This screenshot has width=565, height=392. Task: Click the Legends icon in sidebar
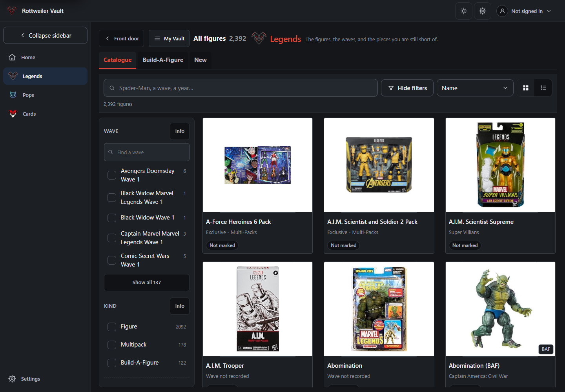coord(13,76)
